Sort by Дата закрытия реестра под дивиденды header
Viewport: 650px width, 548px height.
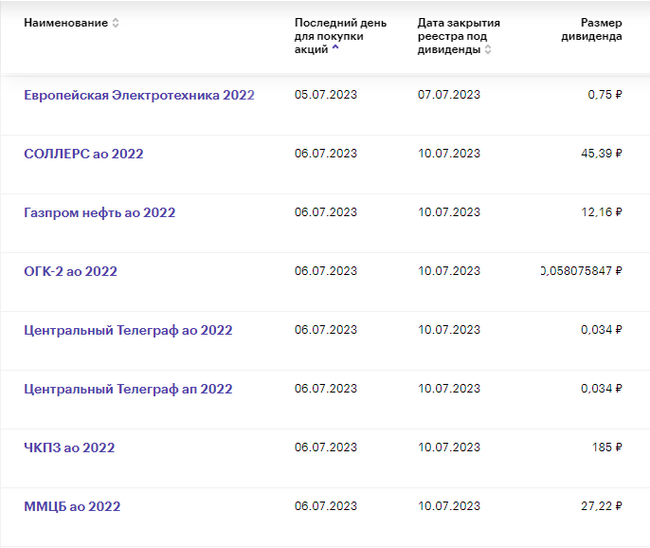coord(458,35)
